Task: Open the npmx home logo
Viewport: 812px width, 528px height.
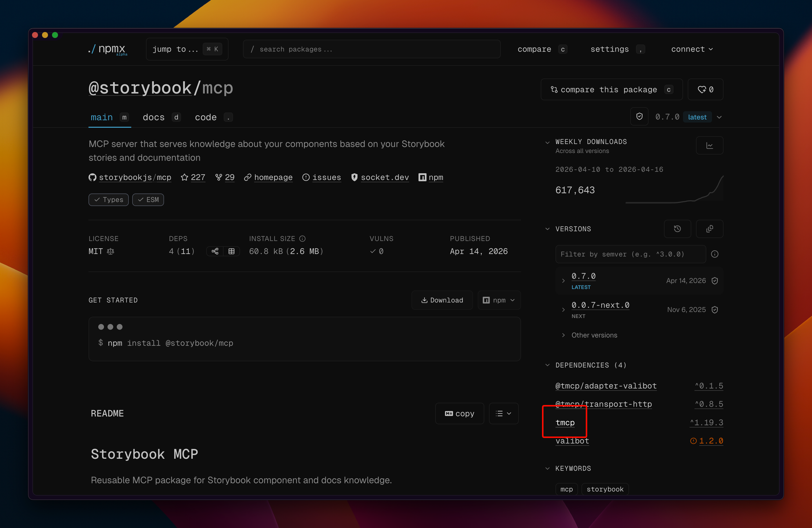Action: [107, 49]
